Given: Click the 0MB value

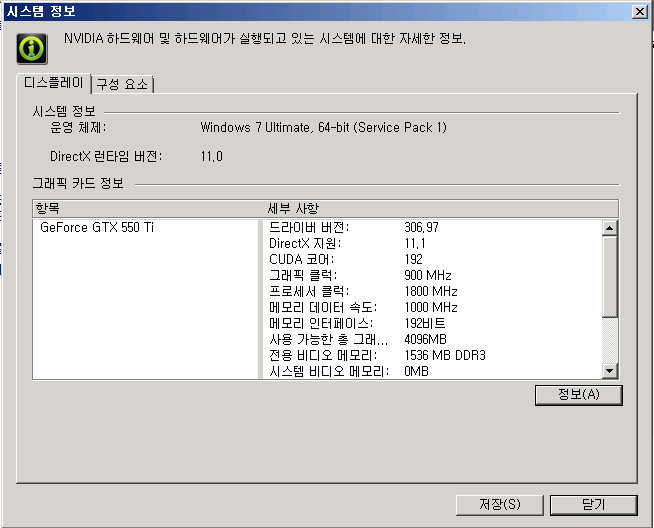Looking at the screenshot, I should (x=416, y=371).
